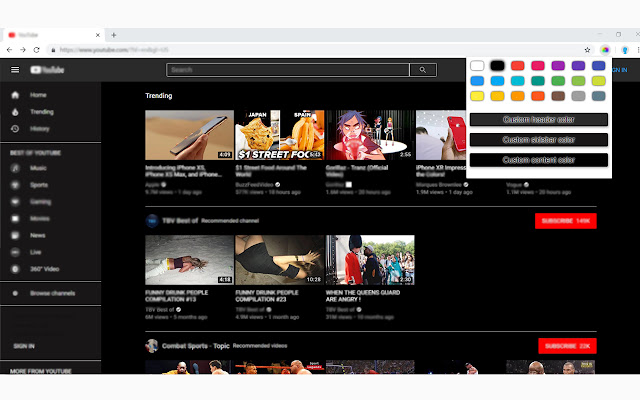The width and height of the screenshot is (640, 400).
Task: Click the YouTube logo
Action: point(47,70)
